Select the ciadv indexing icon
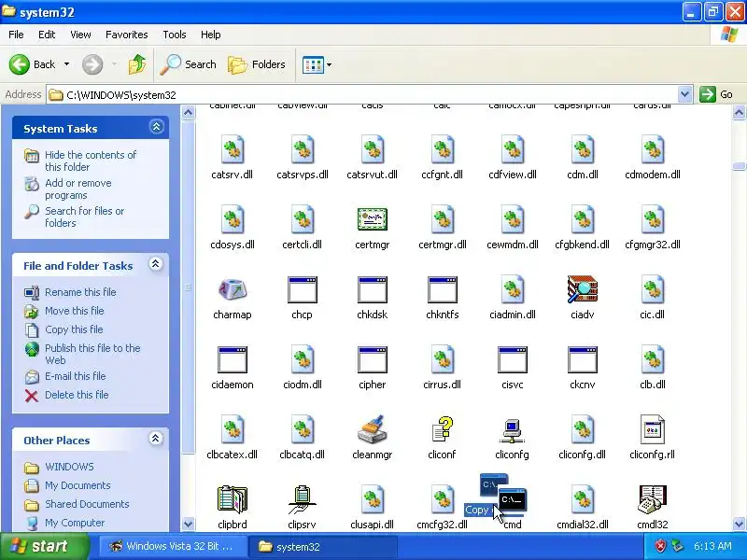Image resolution: width=747 pixels, height=560 pixels. [x=582, y=289]
